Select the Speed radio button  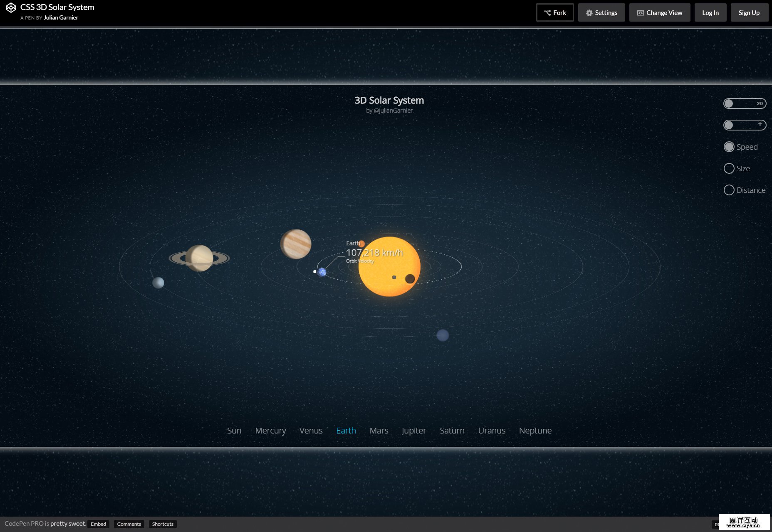tap(729, 147)
